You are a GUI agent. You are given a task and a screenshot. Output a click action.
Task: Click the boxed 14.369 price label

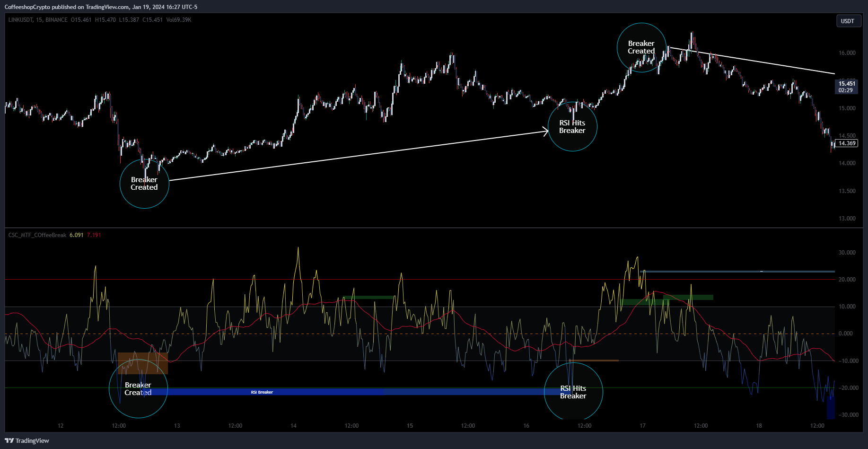(847, 143)
